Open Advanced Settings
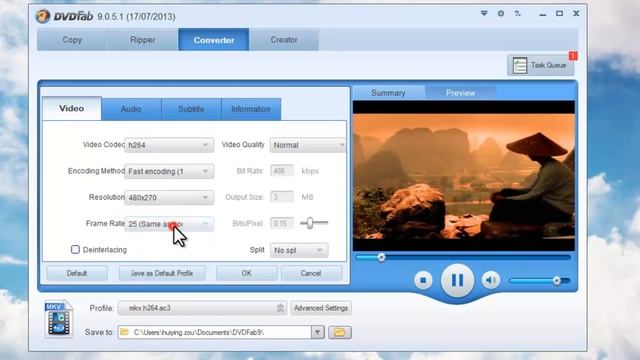The width and height of the screenshot is (640, 360). pos(321,308)
